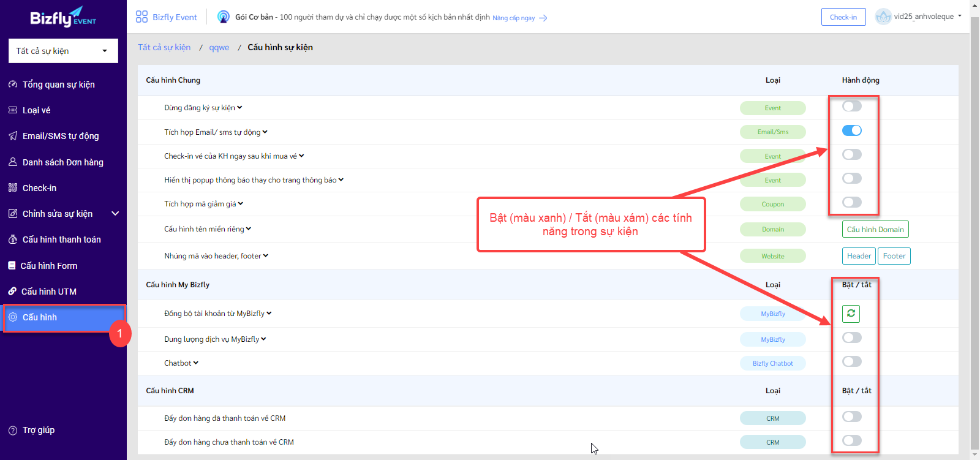Expand Dừng đăng ký sự kiện details
Viewport: 980px width, 460px height.
click(239, 108)
